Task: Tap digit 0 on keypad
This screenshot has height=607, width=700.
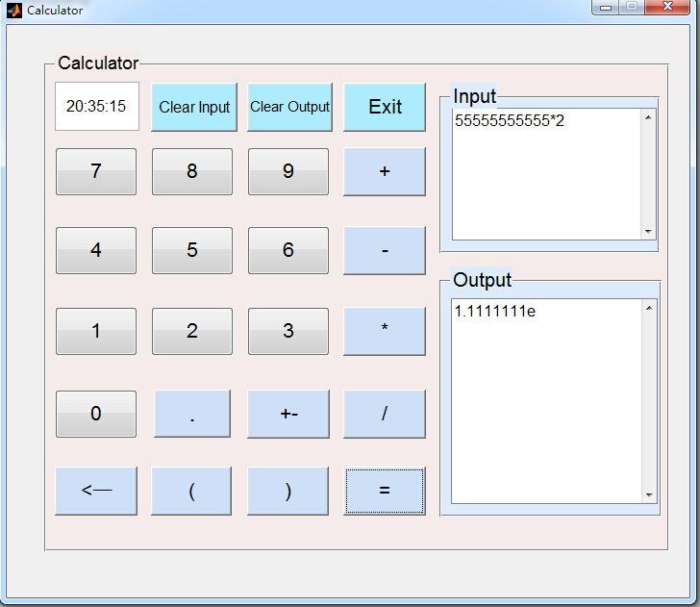Action: tap(96, 414)
